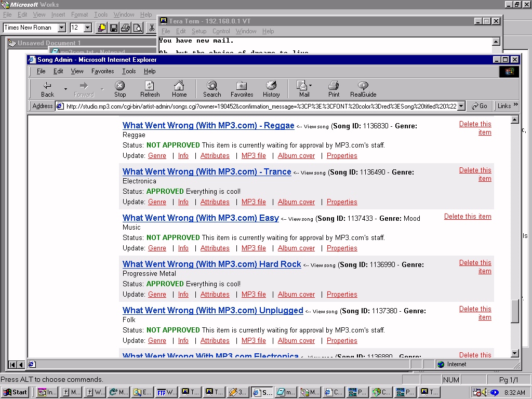Click the IE vertical scrollbar thumb
Viewport: 532px width, 399px height.
tap(515, 312)
